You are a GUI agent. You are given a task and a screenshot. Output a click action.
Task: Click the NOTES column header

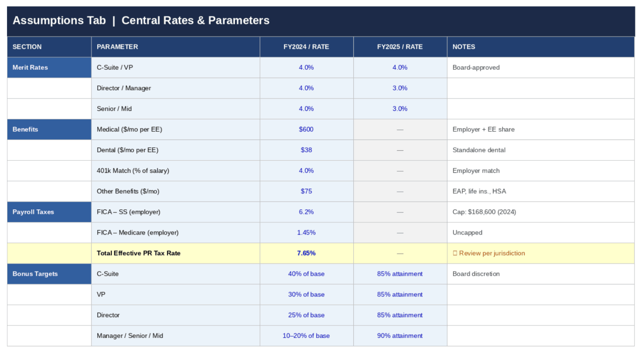463,47
